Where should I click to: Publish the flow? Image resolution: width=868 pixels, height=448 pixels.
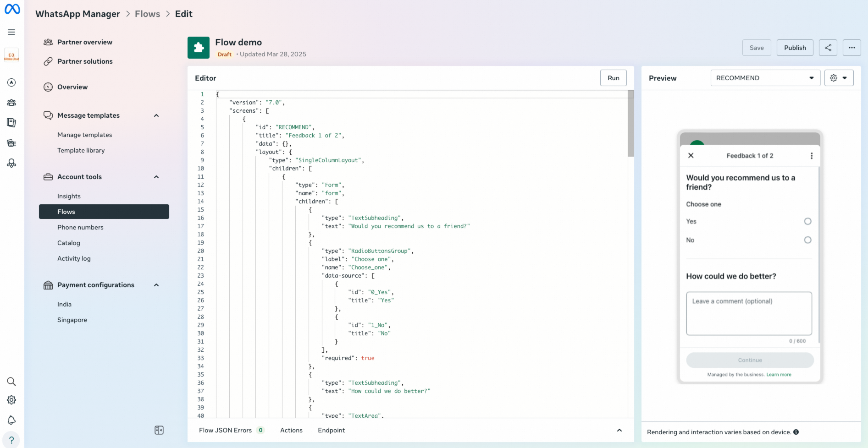pos(795,48)
